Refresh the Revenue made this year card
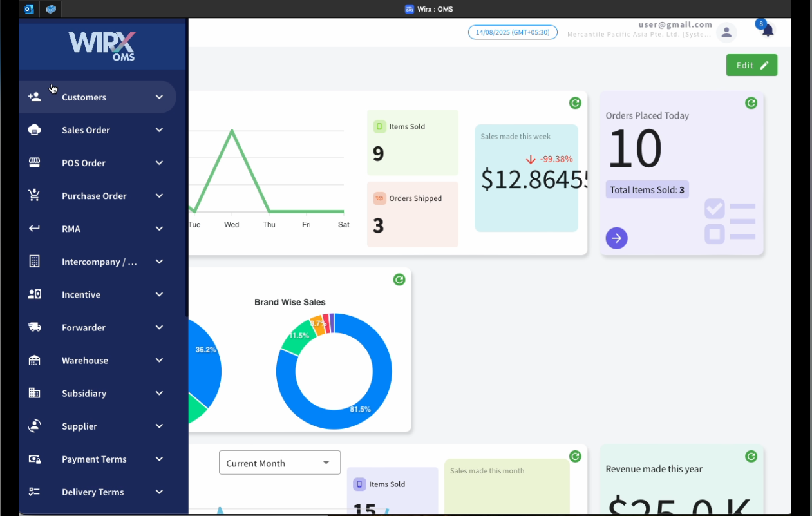The height and width of the screenshot is (516, 812). [x=751, y=456]
